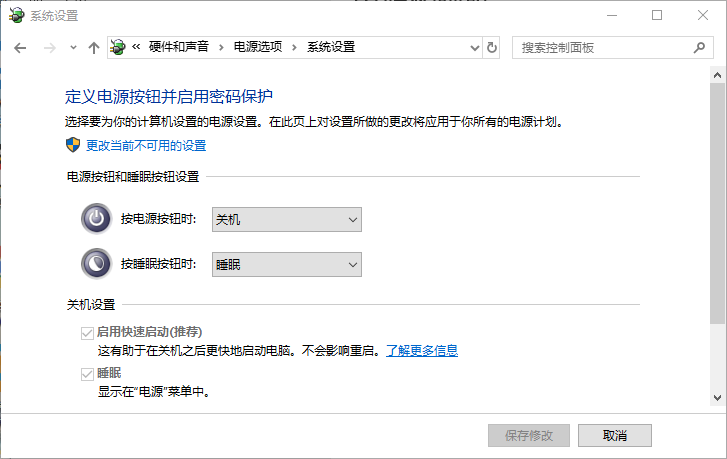Toggle the 睡眠 checkbox under 关机设置
727x459 pixels.
[x=87, y=373]
